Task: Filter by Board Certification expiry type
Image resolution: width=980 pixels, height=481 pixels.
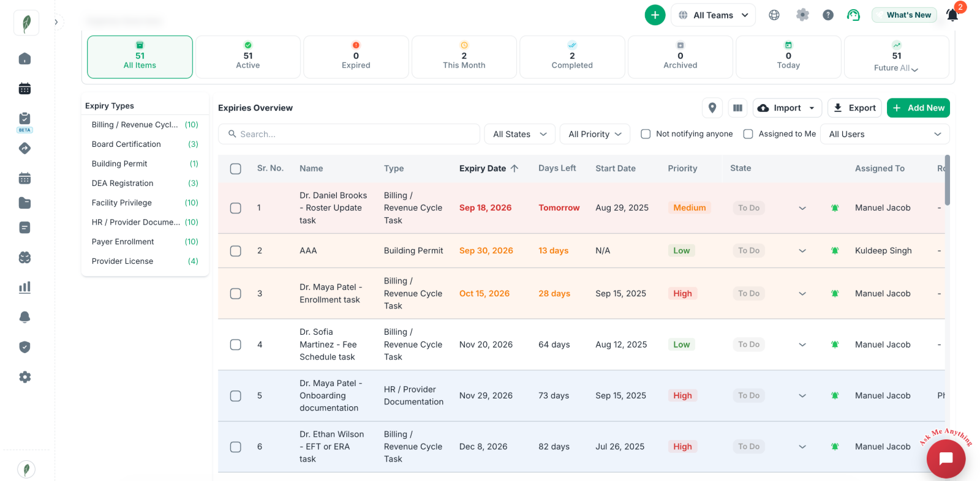Action: tap(145, 144)
